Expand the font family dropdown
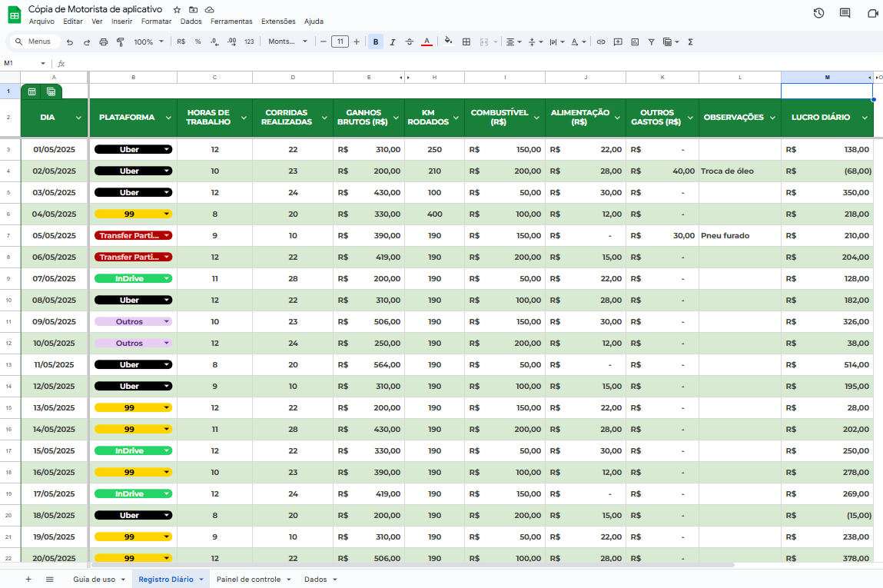Screen dimensions: 883x588 [x=287, y=42]
